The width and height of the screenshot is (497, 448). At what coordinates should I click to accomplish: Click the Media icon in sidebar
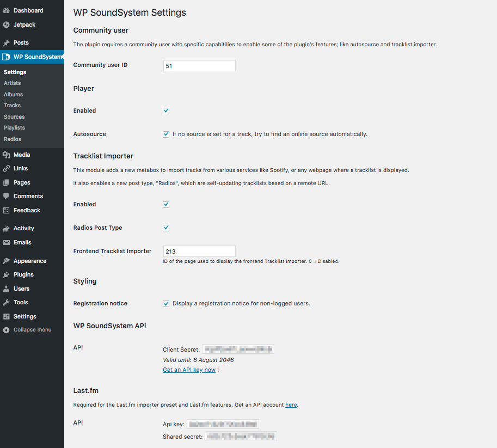click(7, 155)
